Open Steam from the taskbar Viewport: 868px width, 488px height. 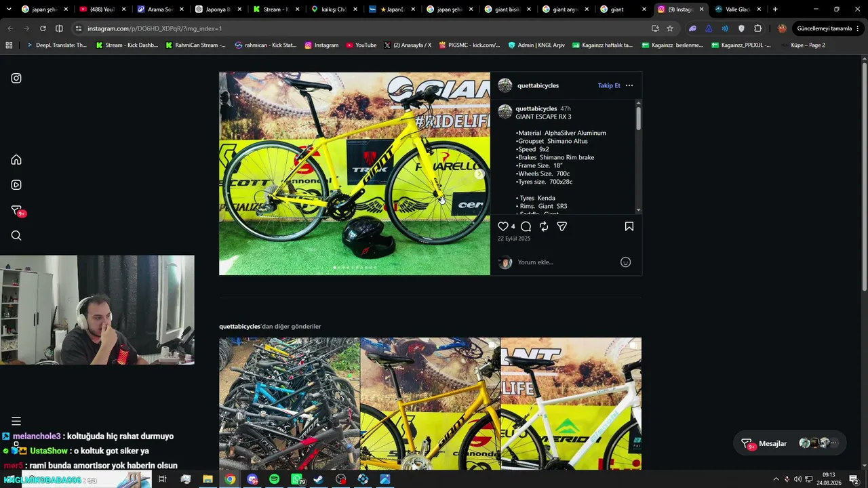point(319,479)
